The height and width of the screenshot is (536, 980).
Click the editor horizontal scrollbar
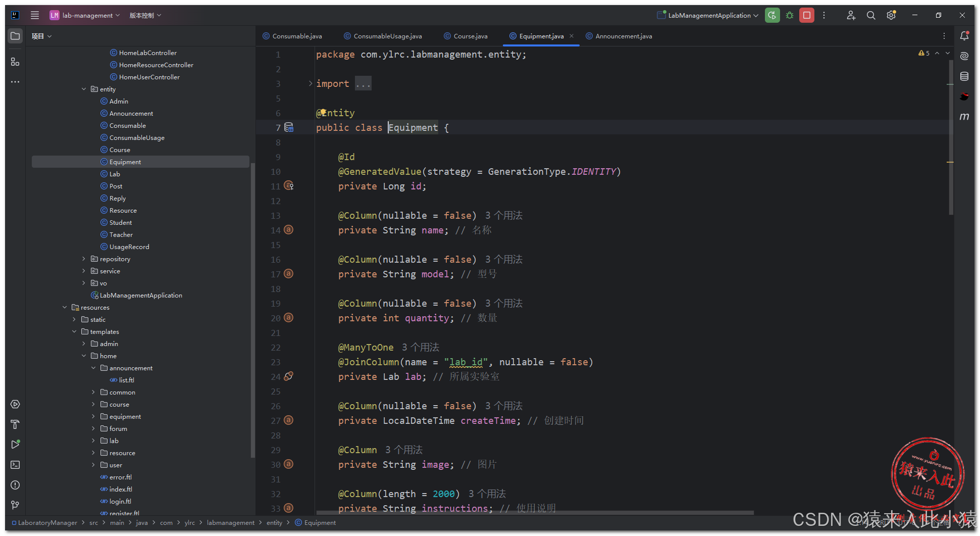(x=535, y=513)
